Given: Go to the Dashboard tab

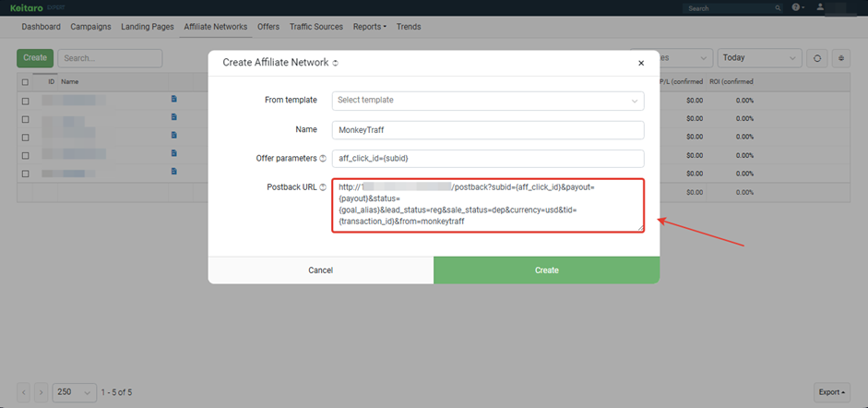Looking at the screenshot, I should coord(41,27).
